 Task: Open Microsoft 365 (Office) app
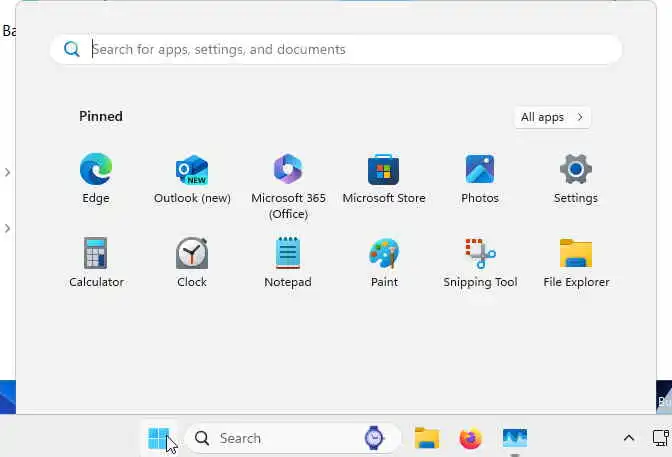point(288,186)
